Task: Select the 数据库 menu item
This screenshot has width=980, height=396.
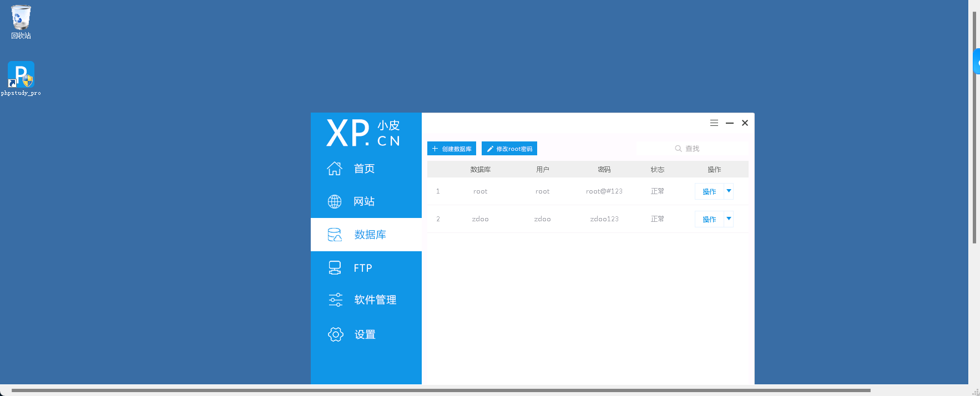Action: 366,235
